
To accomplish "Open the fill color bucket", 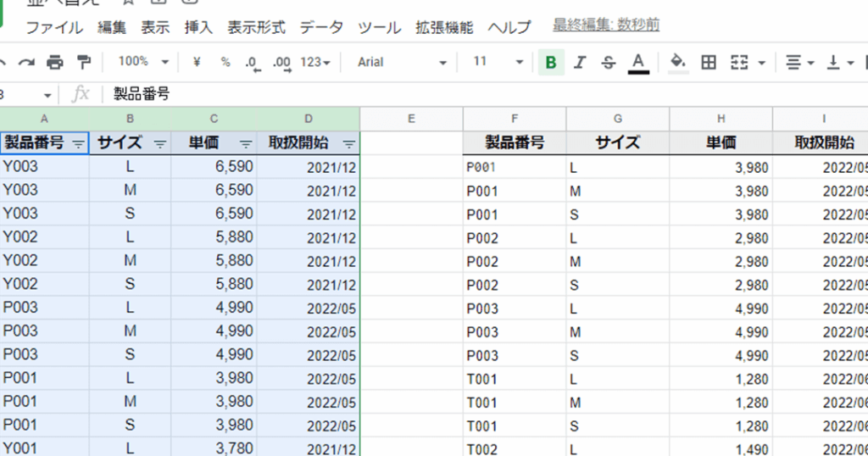I will coord(677,62).
